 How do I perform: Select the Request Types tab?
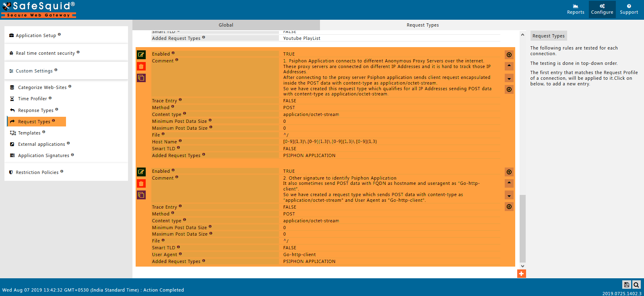coord(423,25)
